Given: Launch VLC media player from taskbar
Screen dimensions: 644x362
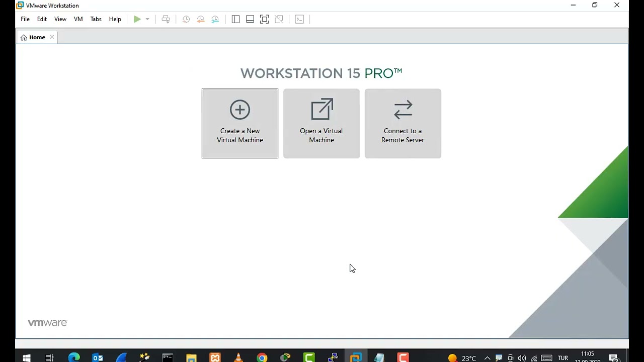Looking at the screenshot, I should click(x=238, y=357).
